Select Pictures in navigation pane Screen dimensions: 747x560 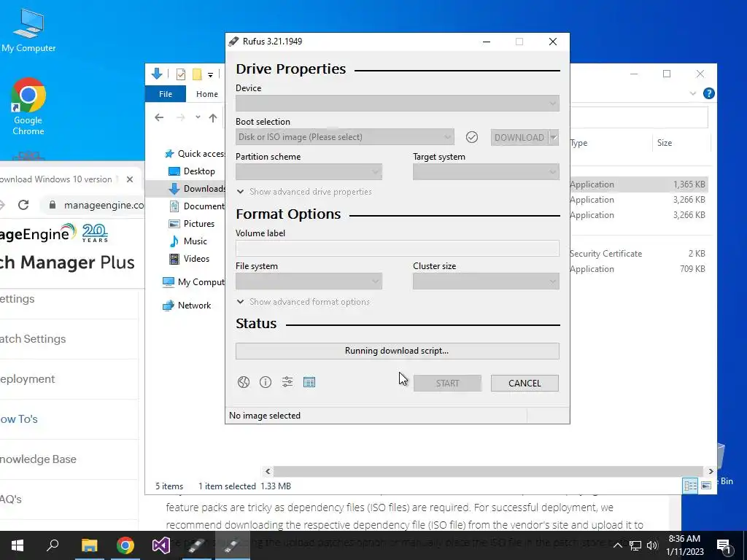pyautogui.click(x=192, y=223)
